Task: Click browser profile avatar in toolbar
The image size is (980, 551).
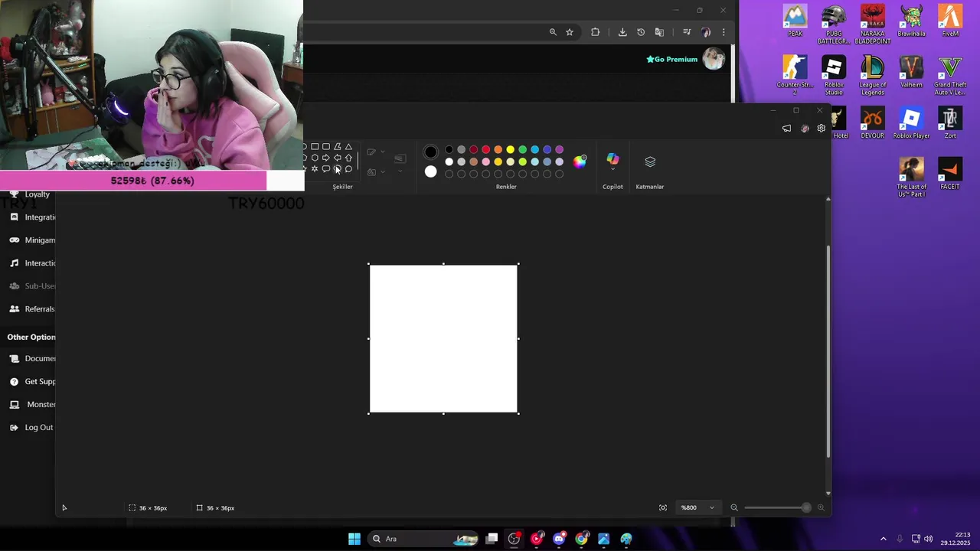Action: tap(706, 32)
